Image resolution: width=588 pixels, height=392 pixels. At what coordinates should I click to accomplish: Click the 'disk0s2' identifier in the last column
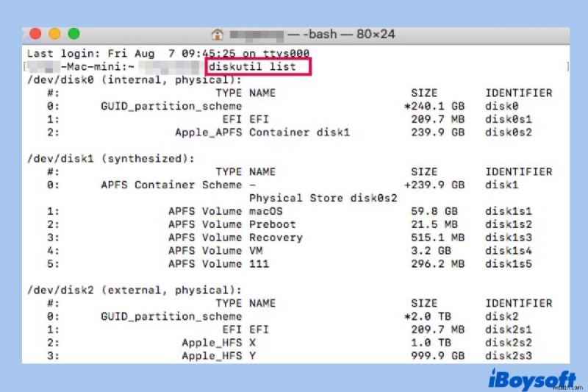tap(508, 132)
